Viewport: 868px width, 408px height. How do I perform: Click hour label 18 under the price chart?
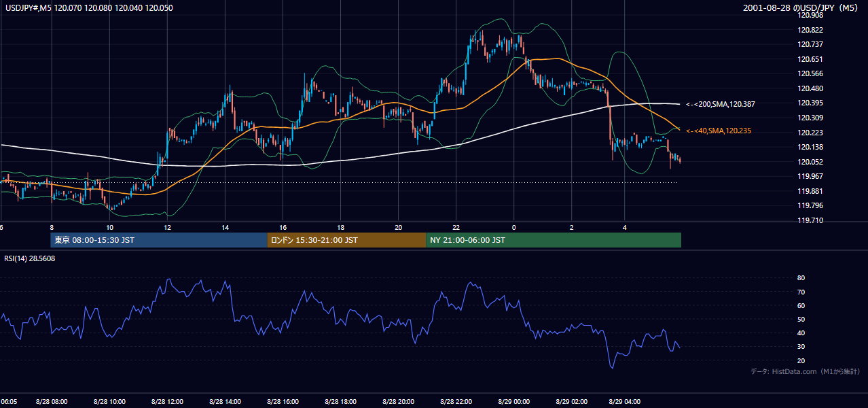[340, 227]
